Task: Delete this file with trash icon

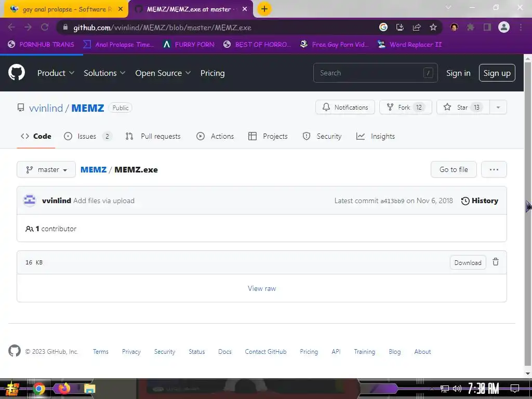Action: (x=496, y=262)
